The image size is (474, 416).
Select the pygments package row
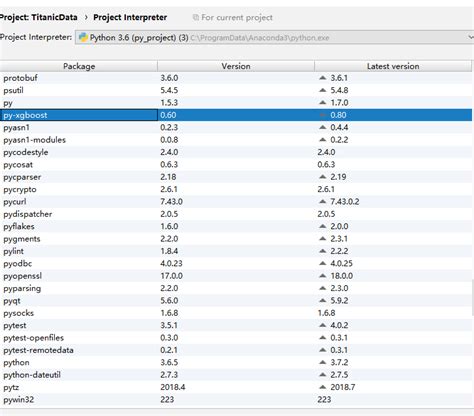pos(236,239)
